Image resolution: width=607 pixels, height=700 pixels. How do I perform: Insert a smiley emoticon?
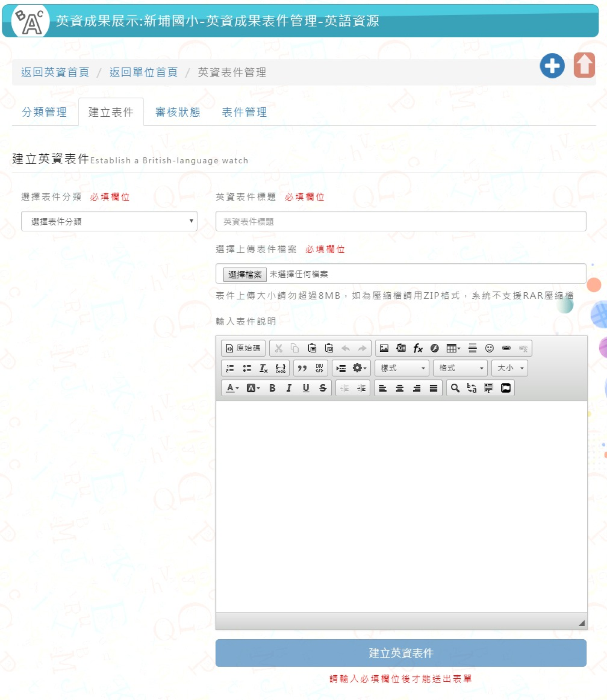(489, 348)
